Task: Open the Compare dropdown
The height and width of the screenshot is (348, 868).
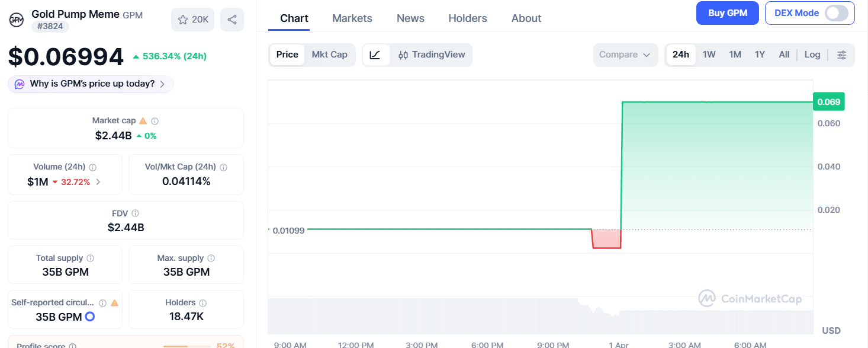Action: 625,55
